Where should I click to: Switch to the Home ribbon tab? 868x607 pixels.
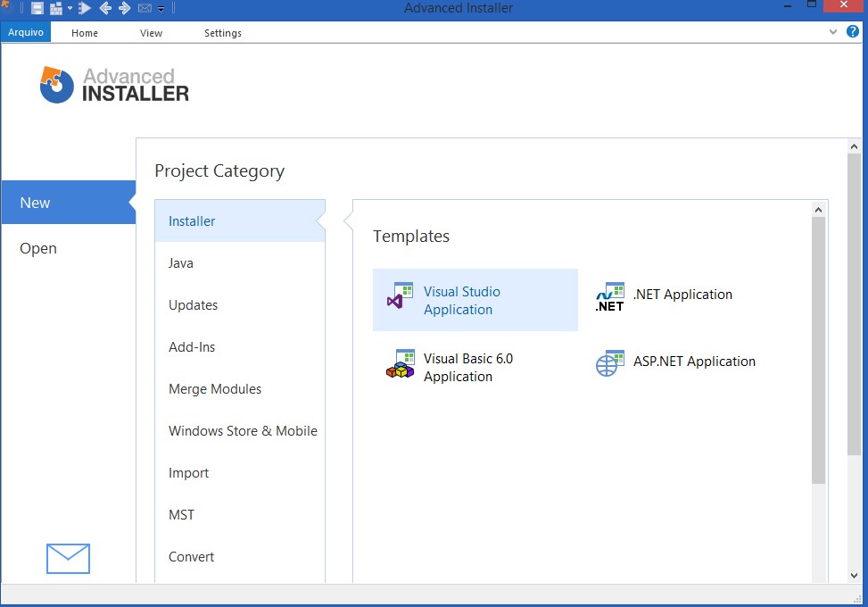click(x=85, y=33)
